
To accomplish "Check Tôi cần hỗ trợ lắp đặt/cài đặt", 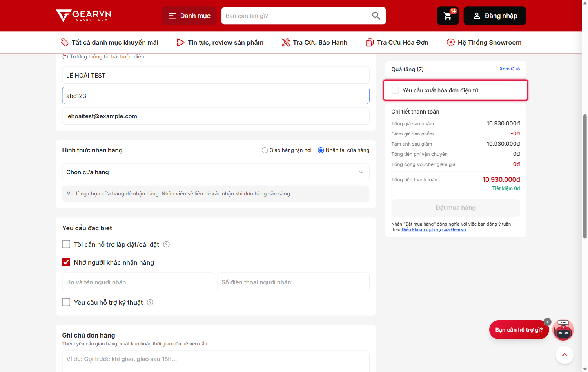I will pos(66,244).
